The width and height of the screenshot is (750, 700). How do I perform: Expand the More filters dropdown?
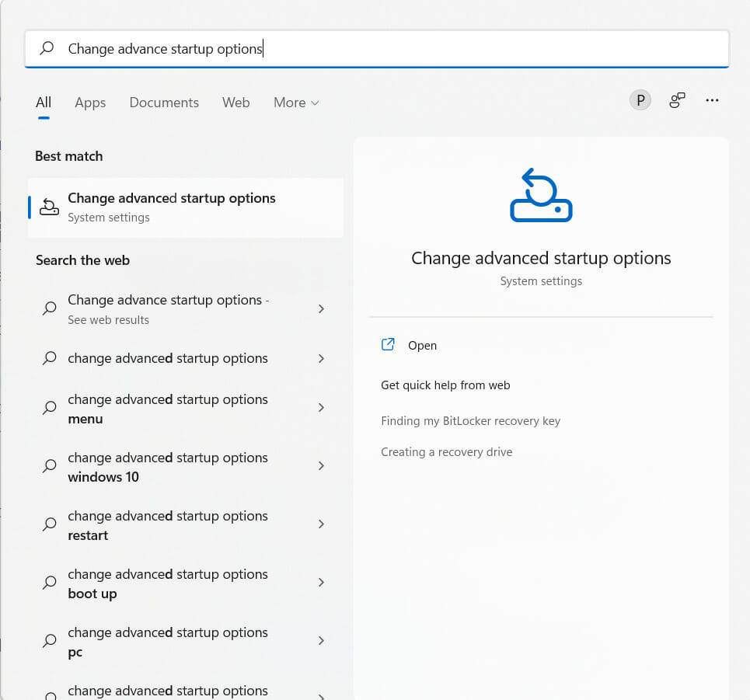295,102
